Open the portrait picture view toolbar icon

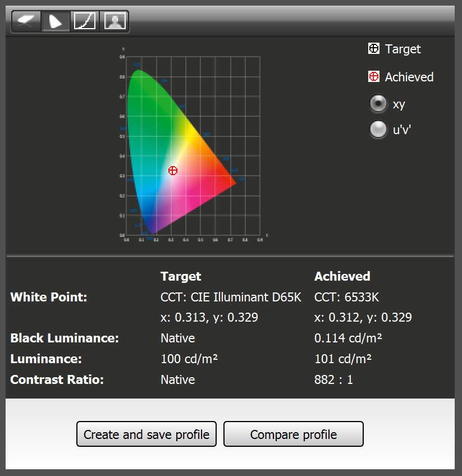click(x=115, y=21)
